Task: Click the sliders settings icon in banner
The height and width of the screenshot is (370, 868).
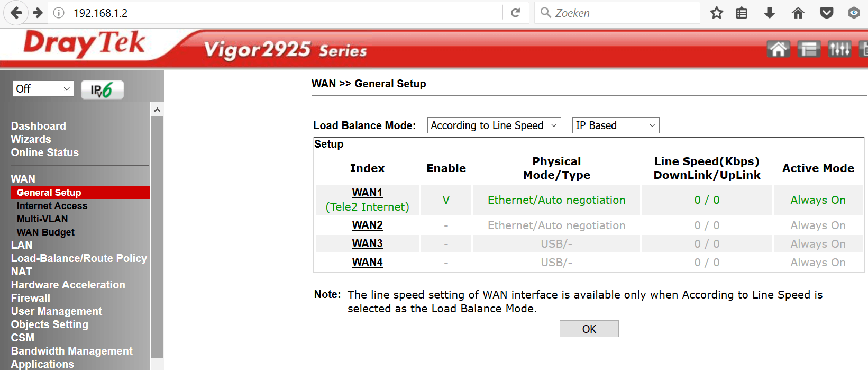Action: click(x=839, y=49)
